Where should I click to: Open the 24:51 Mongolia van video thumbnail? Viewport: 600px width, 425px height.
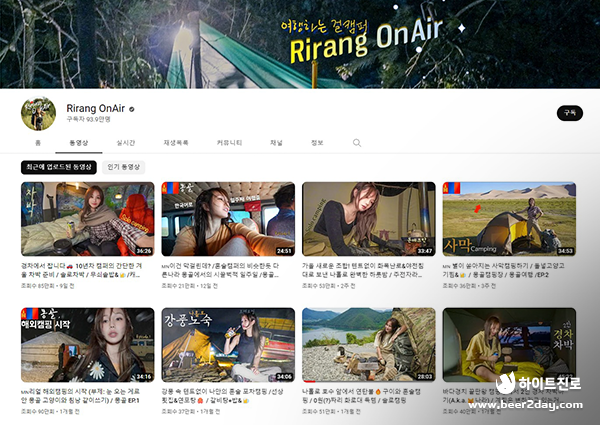pyautogui.click(x=228, y=219)
